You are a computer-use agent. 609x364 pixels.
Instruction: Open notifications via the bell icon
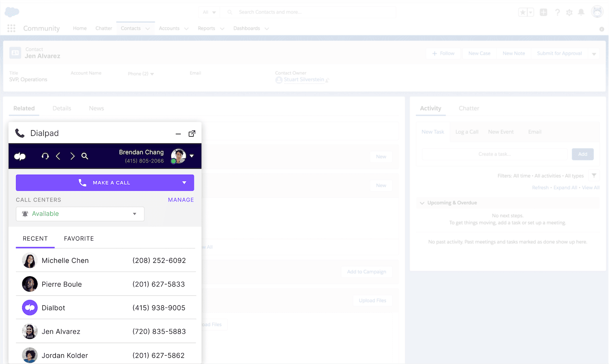click(x=582, y=12)
